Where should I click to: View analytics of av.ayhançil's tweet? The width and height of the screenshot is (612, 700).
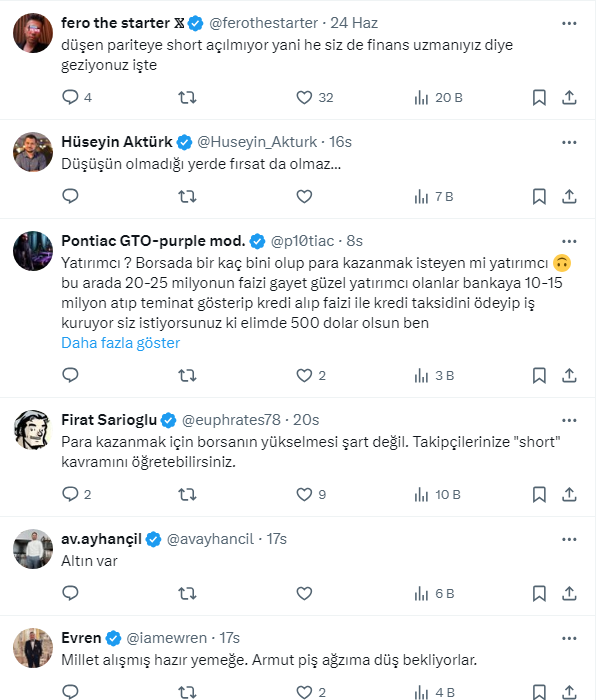pos(432,593)
